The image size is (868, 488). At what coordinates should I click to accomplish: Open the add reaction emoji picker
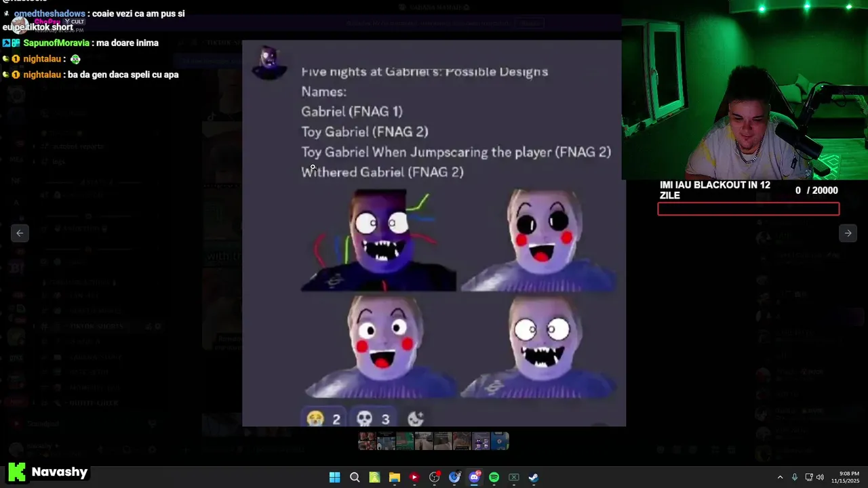point(416,419)
